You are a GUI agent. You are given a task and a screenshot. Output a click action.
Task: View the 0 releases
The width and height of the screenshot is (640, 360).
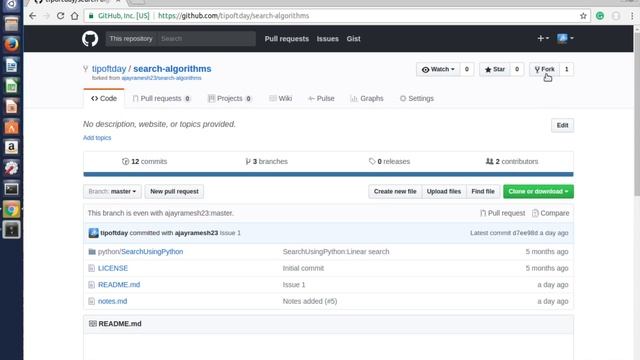(x=389, y=162)
